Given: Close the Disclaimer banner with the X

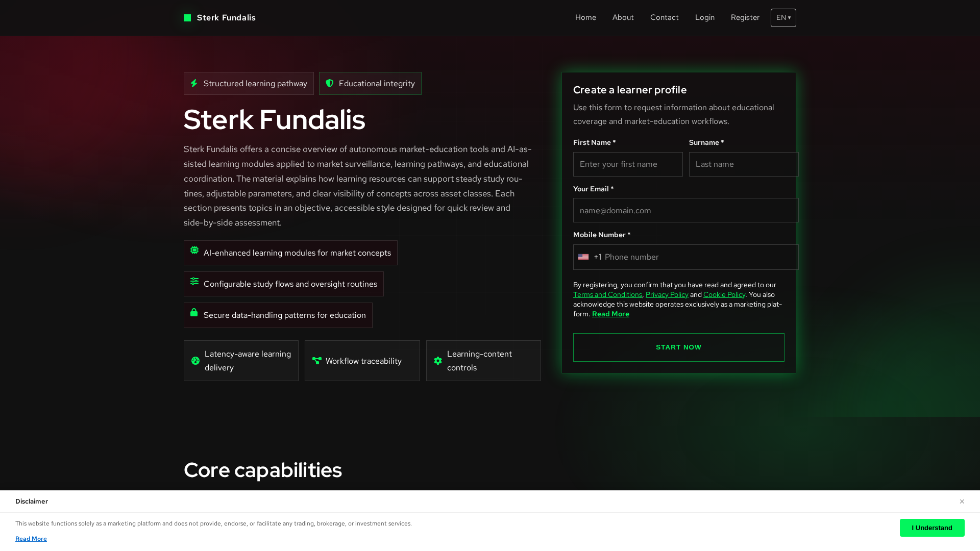Looking at the screenshot, I should point(962,502).
